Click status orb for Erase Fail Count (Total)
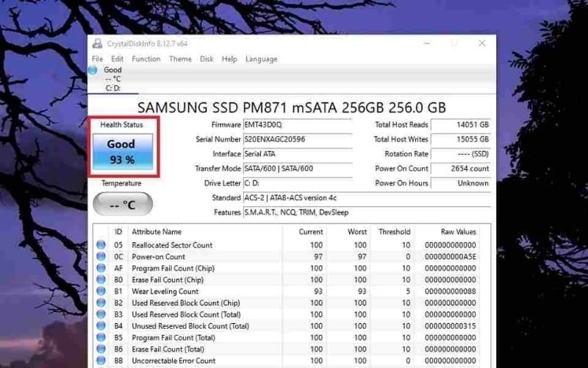Screen dimensions: 588x368 (x=101, y=349)
